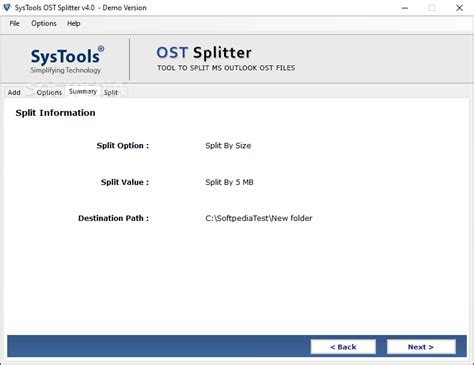This screenshot has height=365, width=474.
Task: Open the Options menu in menu bar
Action: point(44,23)
